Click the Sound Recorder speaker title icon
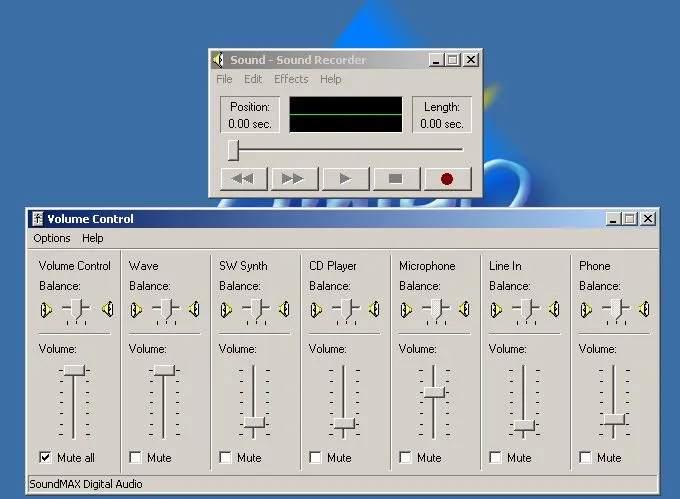680x499 pixels. [x=218, y=60]
